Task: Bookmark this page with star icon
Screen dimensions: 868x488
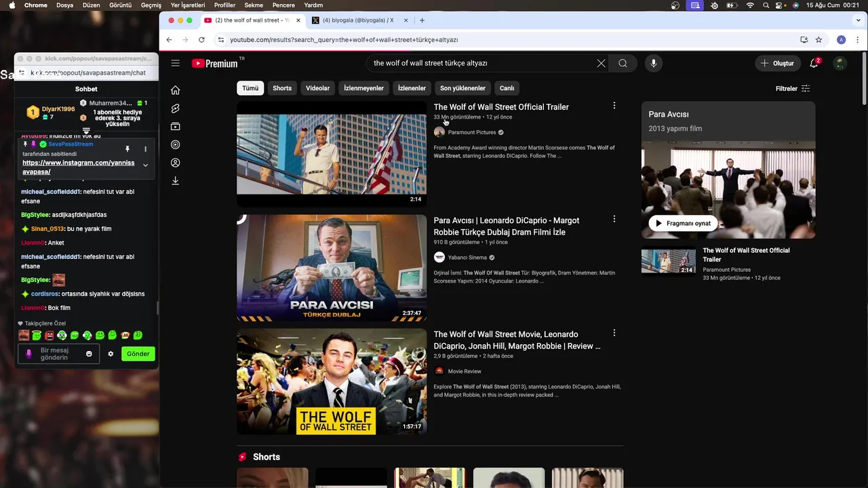Action: (818, 40)
